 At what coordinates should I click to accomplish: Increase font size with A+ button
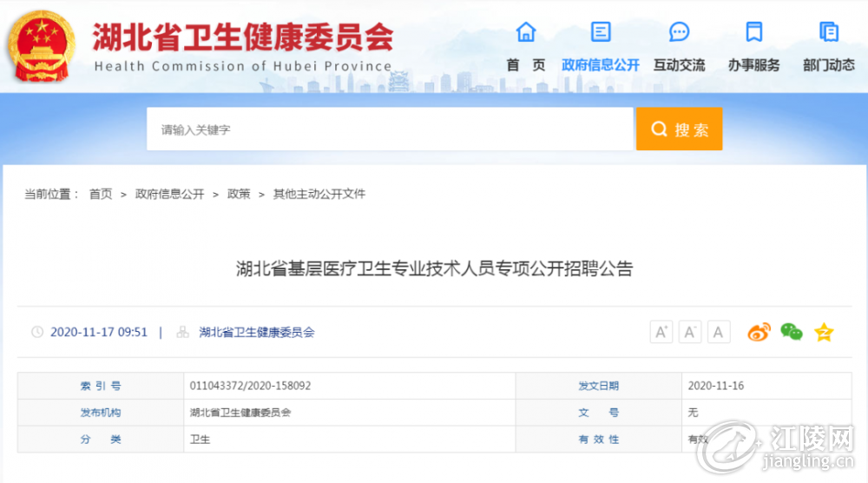(x=661, y=332)
